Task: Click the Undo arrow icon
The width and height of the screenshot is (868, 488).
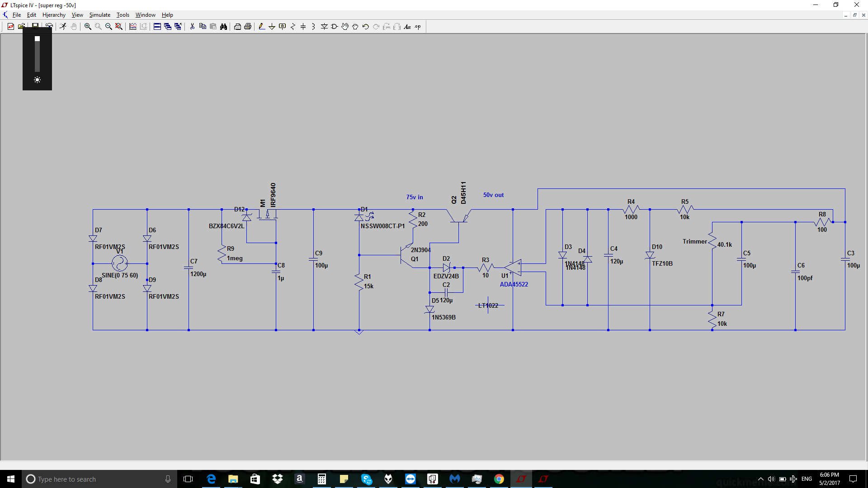Action: pyautogui.click(x=366, y=27)
